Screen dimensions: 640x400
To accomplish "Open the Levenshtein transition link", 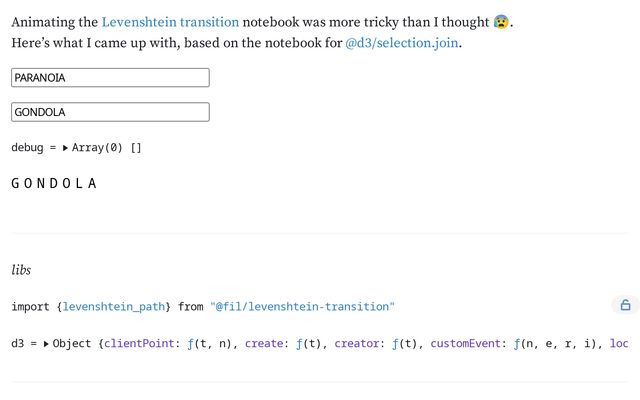I will pyautogui.click(x=170, y=22).
